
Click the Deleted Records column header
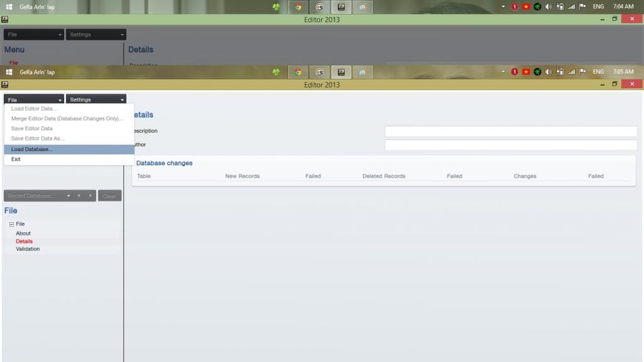pos(384,176)
